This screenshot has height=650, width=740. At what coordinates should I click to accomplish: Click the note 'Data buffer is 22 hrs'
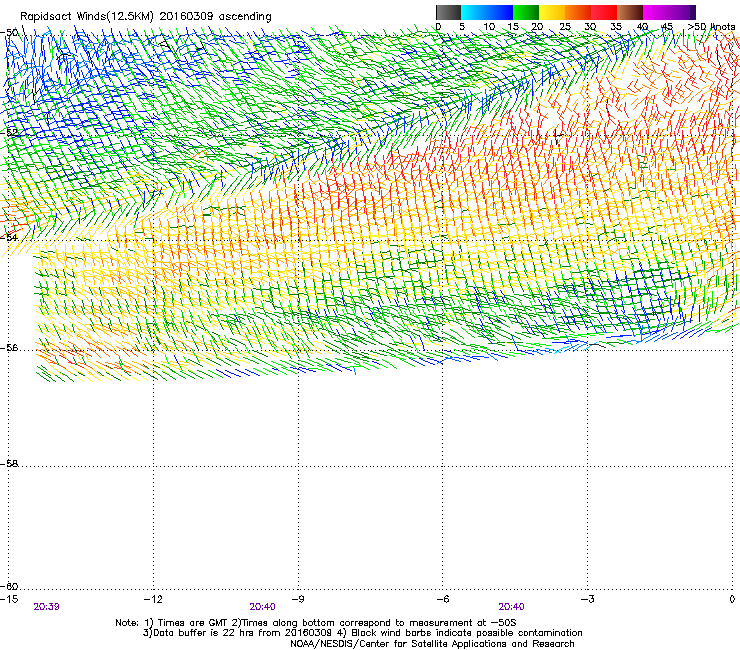(x=194, y=633)
